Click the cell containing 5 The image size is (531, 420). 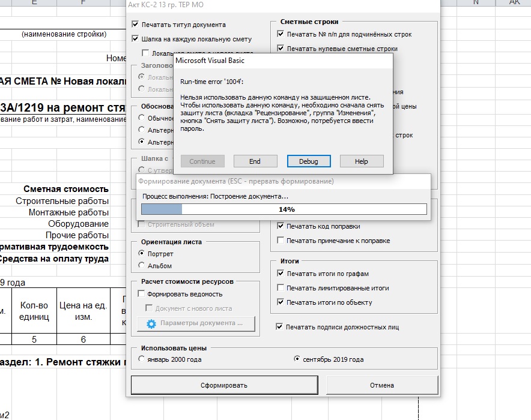point(34,339)
